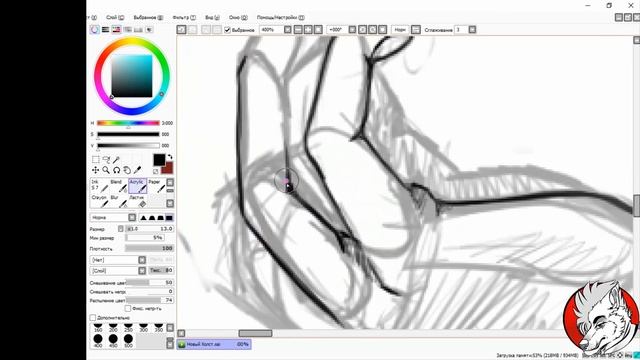Open the brush shape [Нет] dropdown

(x=118, y=260)
